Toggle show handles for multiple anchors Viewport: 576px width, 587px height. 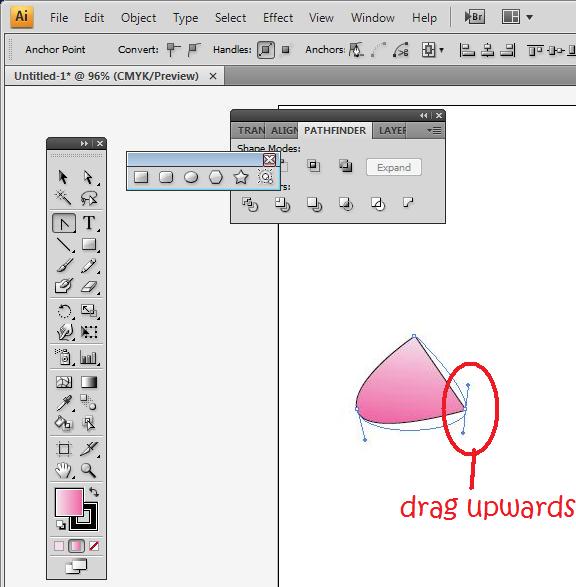click(x=266, y=50)
